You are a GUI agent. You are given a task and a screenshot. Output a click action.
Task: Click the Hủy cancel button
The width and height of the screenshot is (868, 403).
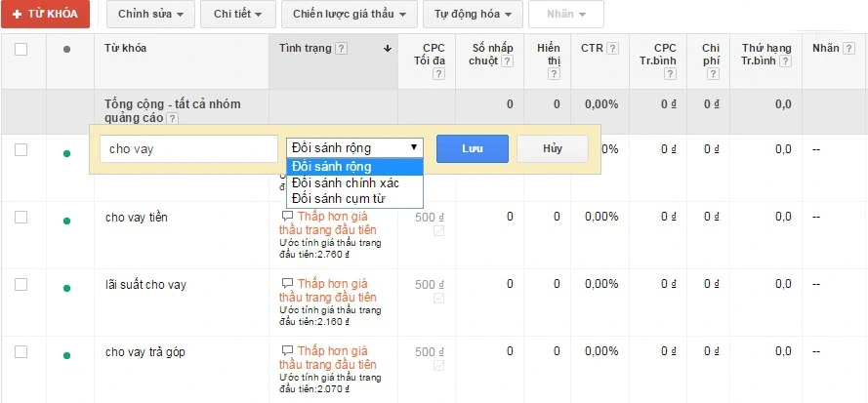pos(552,148)
